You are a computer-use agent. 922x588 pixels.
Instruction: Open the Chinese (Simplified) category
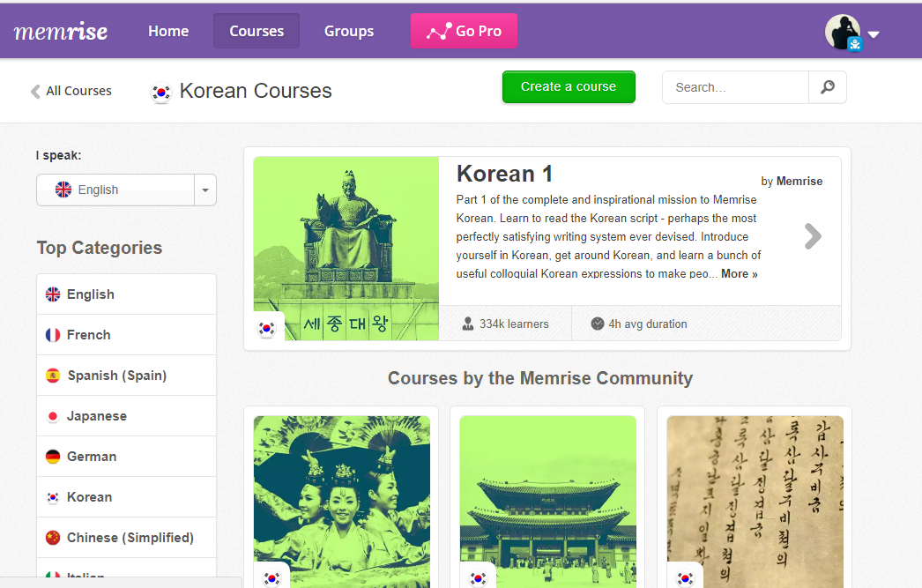pos(126,538)
